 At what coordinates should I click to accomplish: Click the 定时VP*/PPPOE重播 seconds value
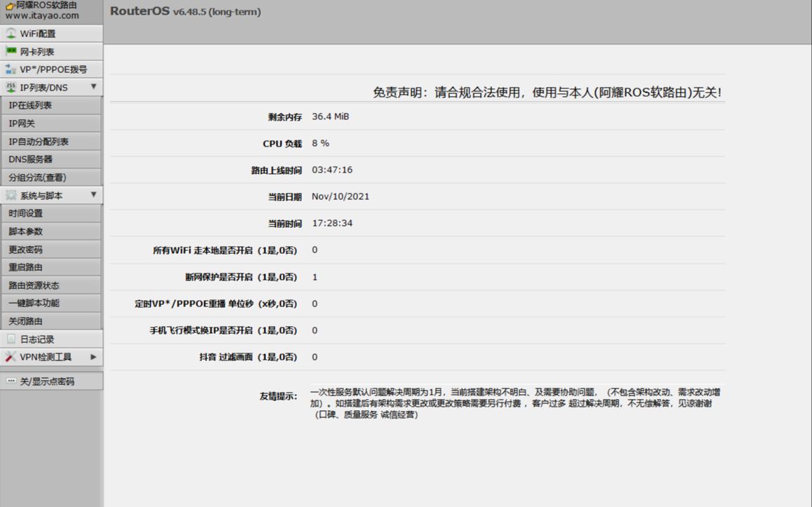pyautogui.click(x=314, y=303)
